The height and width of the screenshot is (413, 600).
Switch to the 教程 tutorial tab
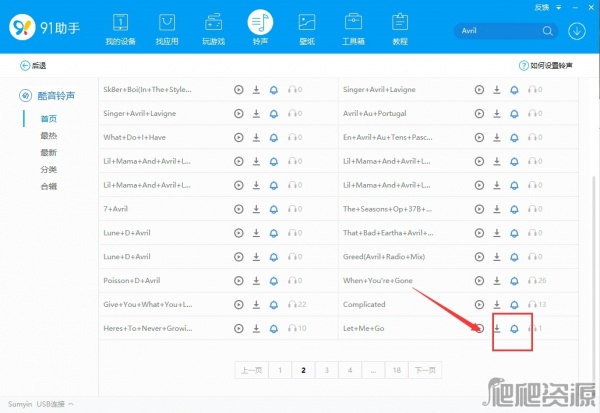point(400,29)
